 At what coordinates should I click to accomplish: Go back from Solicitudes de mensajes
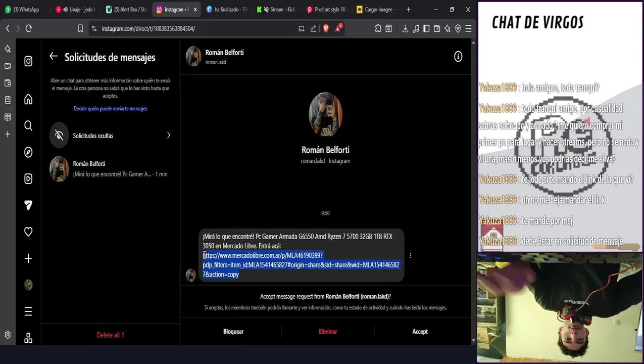click(x=54, y=56)
